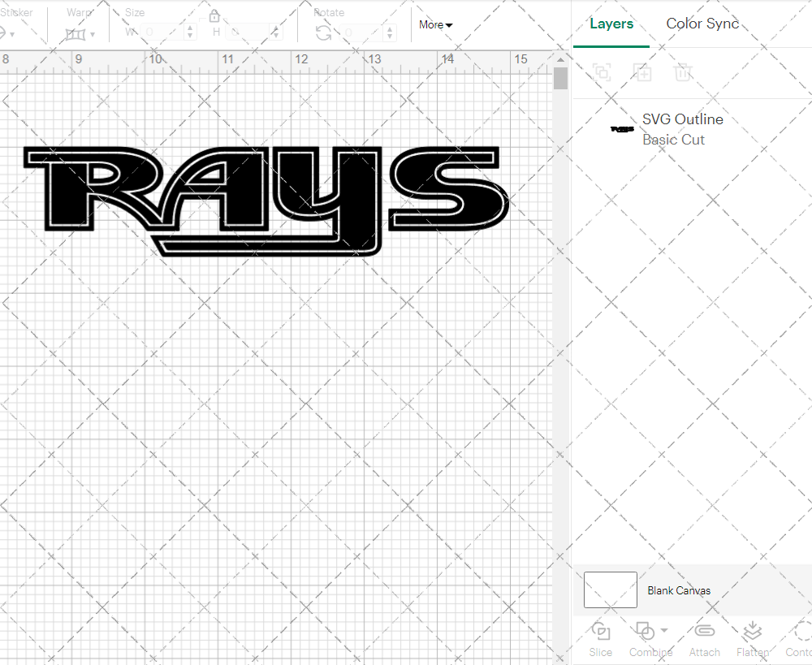812x665 pixels.
Task: Click the Attach tool icon
Action: [x=704, y=632]
